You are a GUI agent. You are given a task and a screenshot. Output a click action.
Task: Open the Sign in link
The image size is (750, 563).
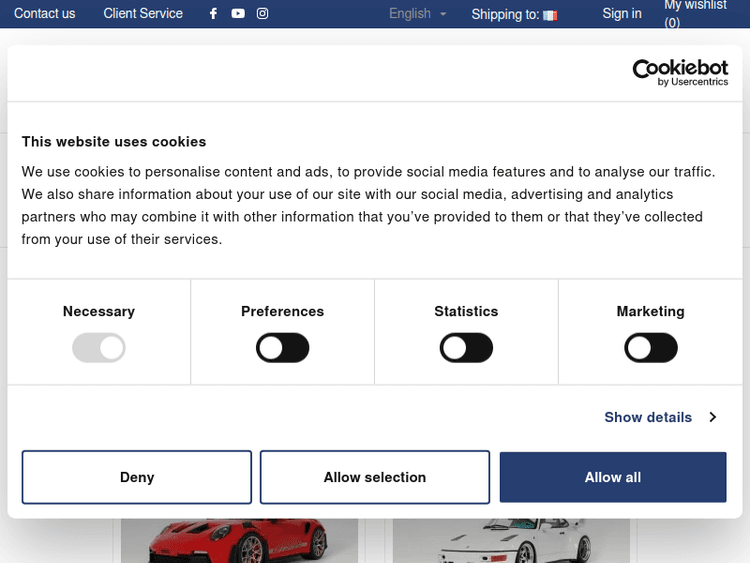[622, 14]
